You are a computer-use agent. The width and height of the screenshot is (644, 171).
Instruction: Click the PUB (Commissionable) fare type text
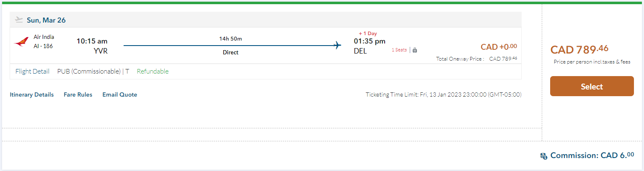89,71
